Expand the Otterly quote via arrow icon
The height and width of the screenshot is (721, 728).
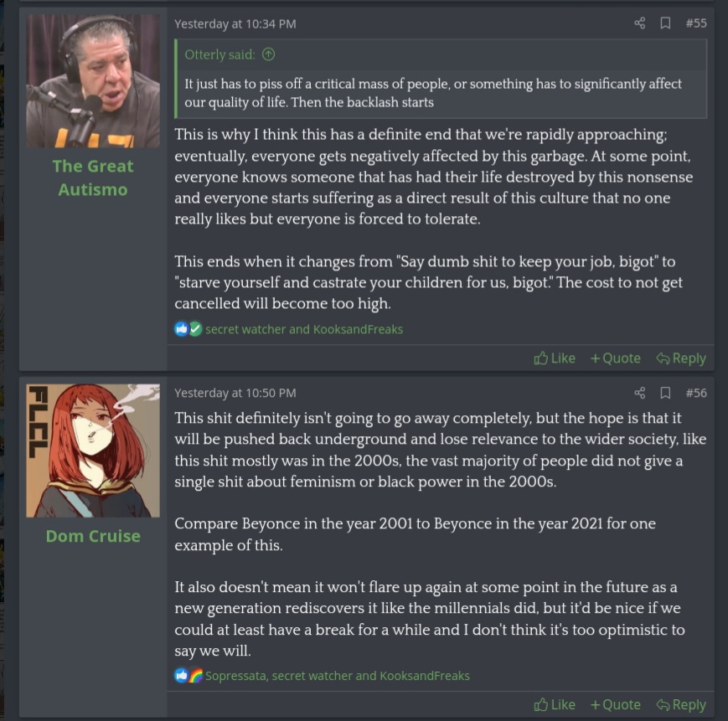point(268,54)
